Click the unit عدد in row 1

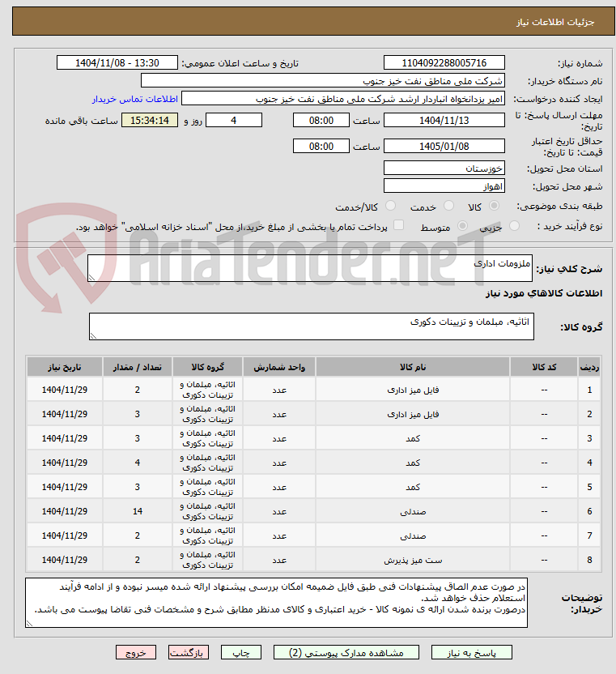[279, 390]
